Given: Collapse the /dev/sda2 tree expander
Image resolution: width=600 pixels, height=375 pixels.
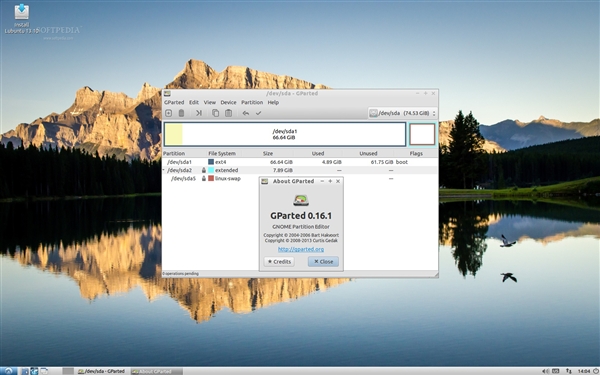Looking at the screenshot, I should [164, 170].
